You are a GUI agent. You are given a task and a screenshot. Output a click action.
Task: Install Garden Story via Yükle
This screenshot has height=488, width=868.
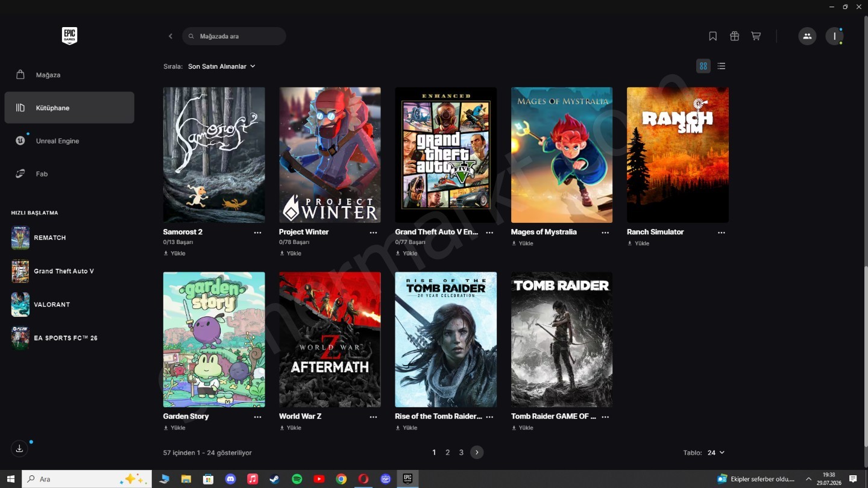click(175, 428)
